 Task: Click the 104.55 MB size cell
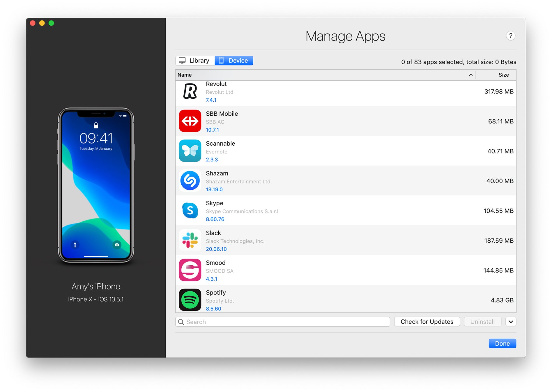498,211
